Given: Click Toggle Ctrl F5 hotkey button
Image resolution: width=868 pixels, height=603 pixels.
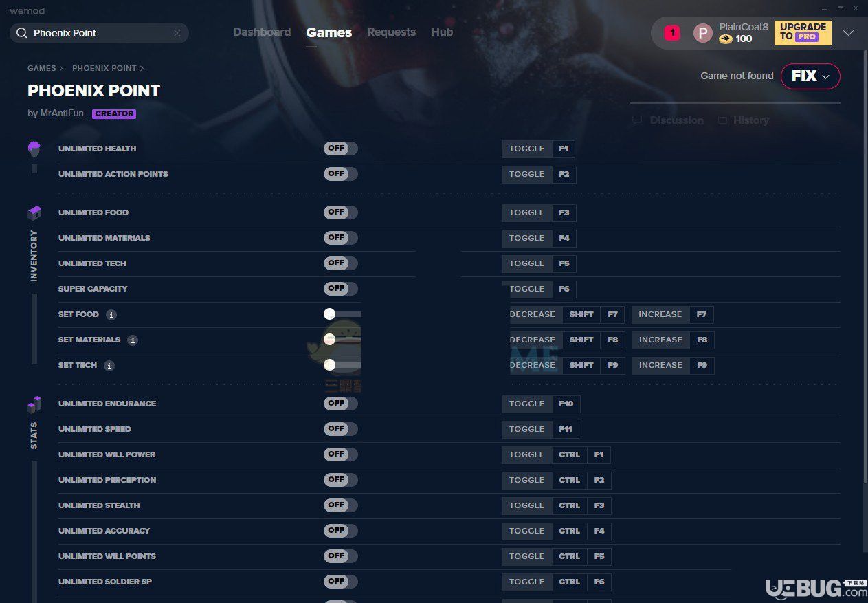Looking at the screenshot, I should (557, 556).
